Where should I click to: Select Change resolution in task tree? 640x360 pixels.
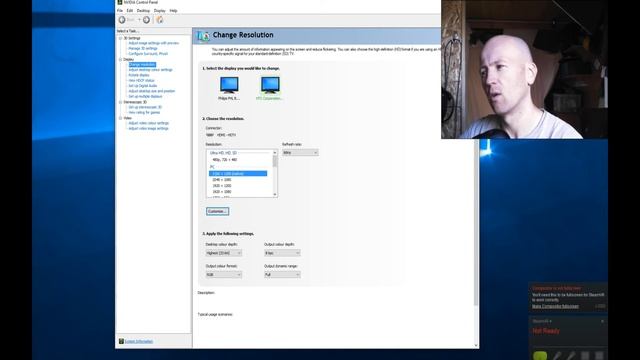pyautogui.click(x=142, y=64)
